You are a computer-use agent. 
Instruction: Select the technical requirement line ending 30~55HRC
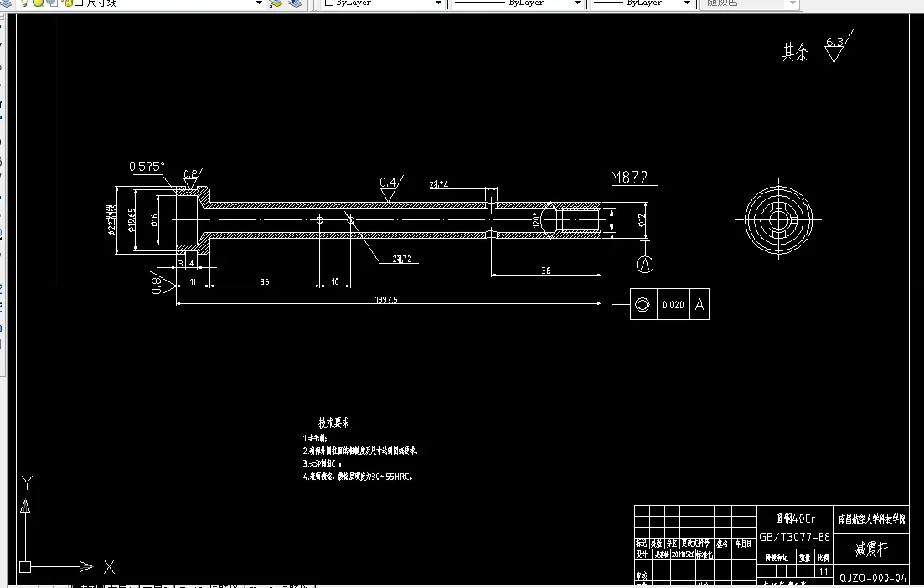coord(358,477)
